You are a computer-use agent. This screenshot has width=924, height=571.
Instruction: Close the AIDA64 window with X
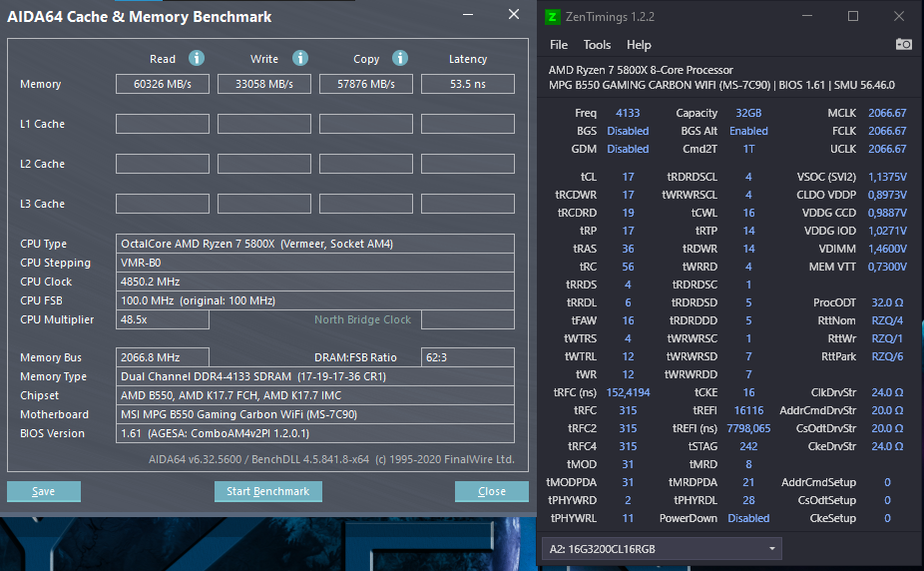pos(514,14)
